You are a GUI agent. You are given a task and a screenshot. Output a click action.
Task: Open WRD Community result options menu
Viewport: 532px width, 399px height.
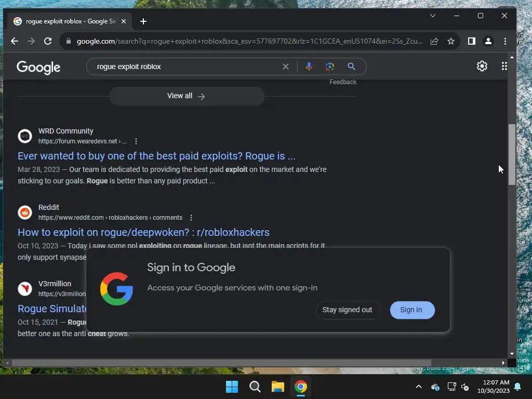point(136,141)
